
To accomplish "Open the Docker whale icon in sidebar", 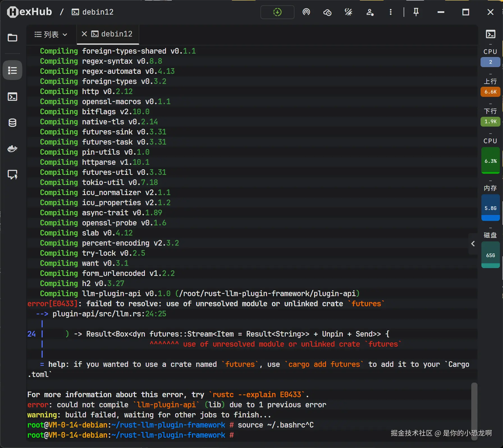I will [x=12, y=148].
